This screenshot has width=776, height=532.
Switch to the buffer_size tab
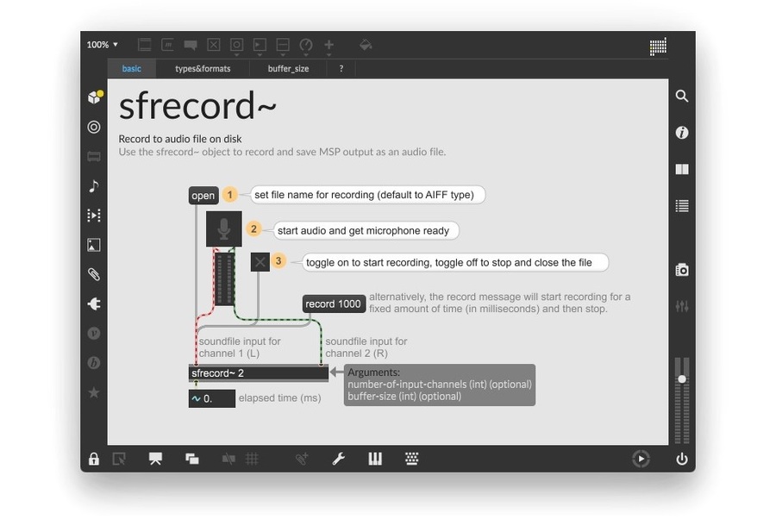(289, 69)
